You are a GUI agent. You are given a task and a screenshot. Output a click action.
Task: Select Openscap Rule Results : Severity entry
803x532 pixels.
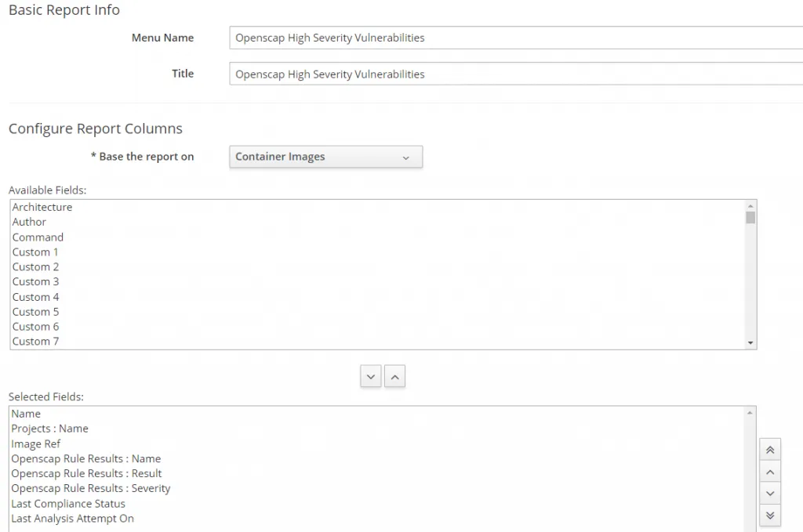pos(90,488)
